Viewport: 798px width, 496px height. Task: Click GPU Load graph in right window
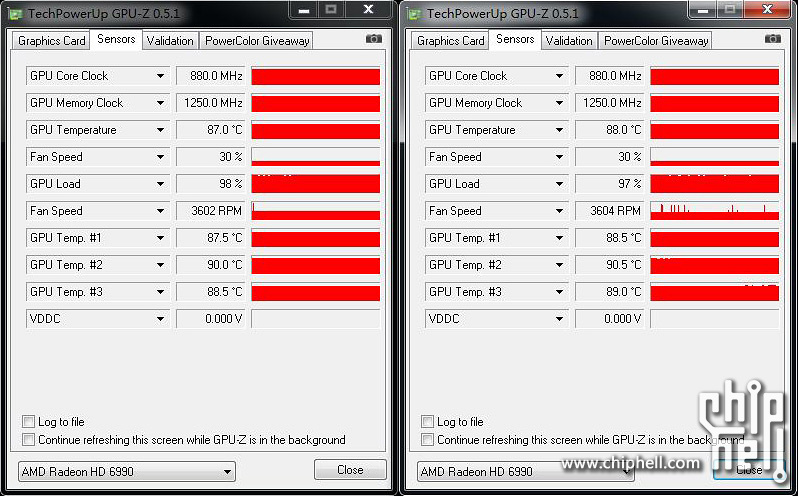pos(715,184)
